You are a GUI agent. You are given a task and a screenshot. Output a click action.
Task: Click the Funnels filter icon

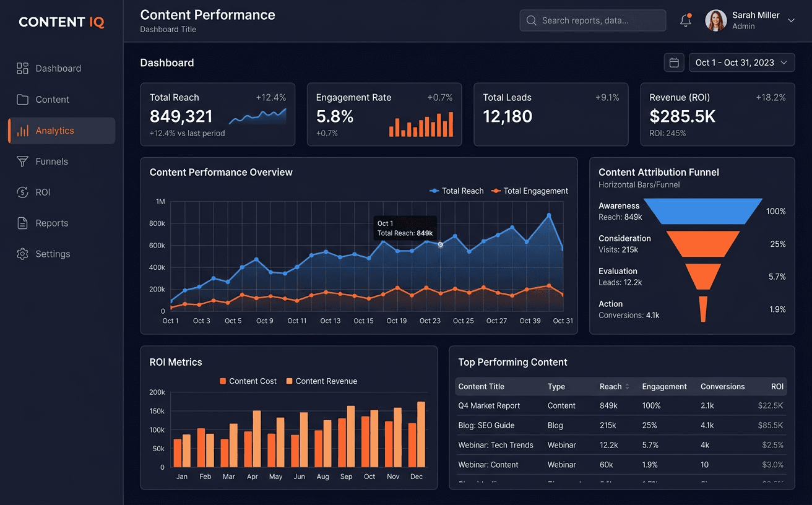point(22,162)
